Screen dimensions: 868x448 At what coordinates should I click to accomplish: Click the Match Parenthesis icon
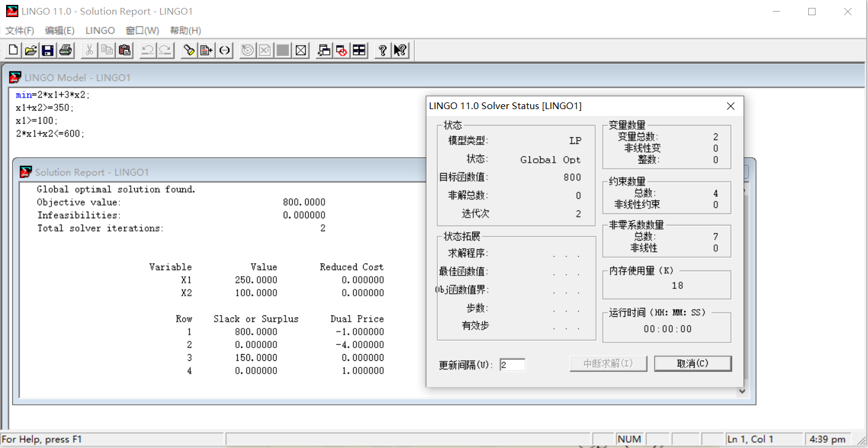(224, 51)
